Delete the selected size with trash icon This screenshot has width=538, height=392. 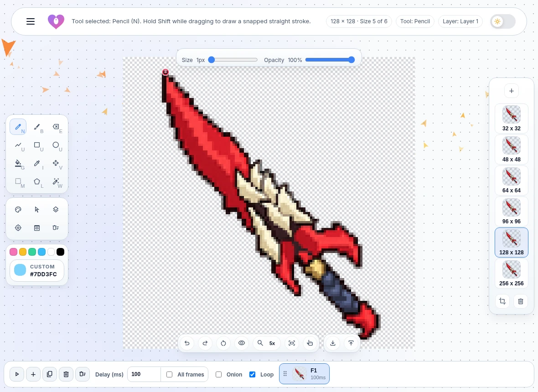click(521, 301)
